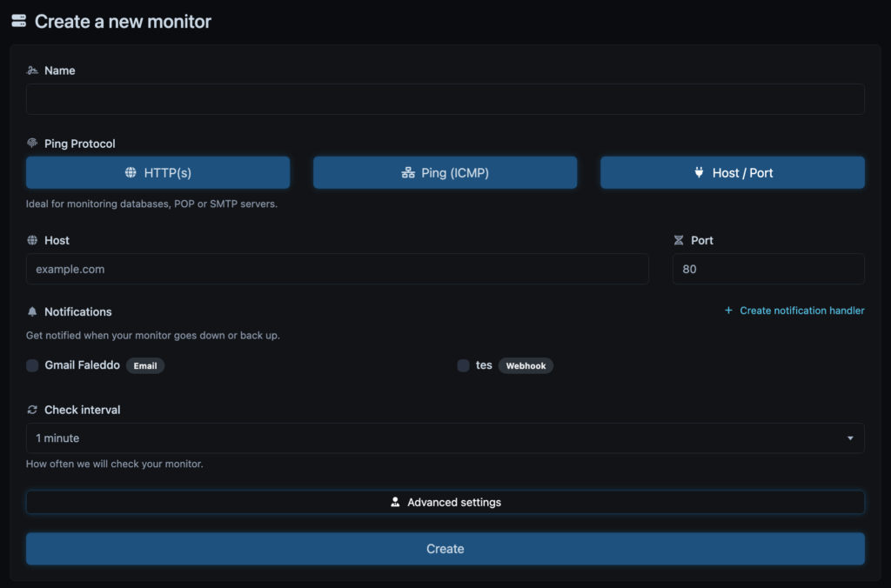Select the HTTP(s) protocol option
Viewport: 891px width, 588px height.
pos(157,173)
